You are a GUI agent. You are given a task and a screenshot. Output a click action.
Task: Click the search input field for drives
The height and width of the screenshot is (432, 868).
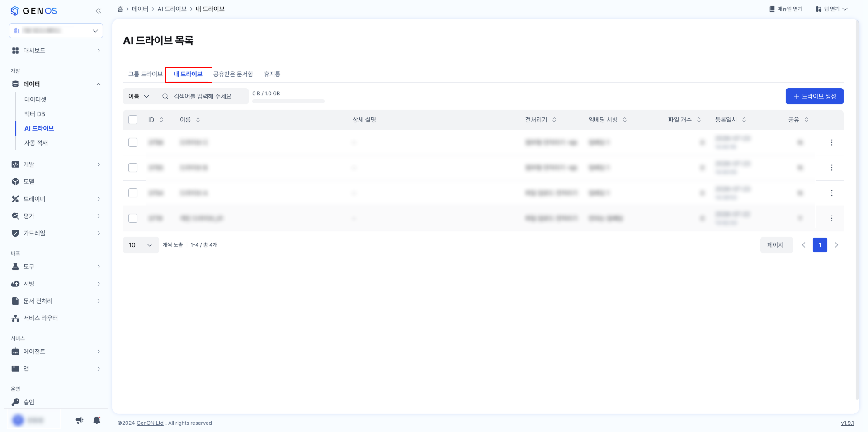tap(203, 96)
